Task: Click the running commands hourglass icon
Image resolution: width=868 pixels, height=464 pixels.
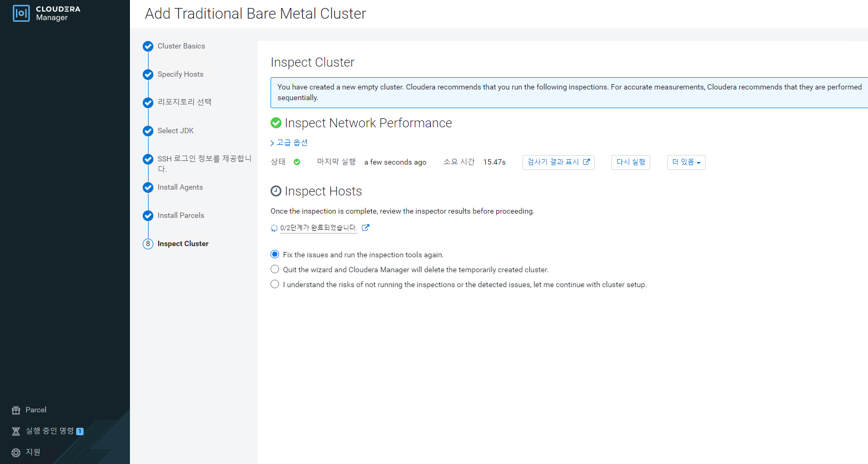Action: point(16,432)
